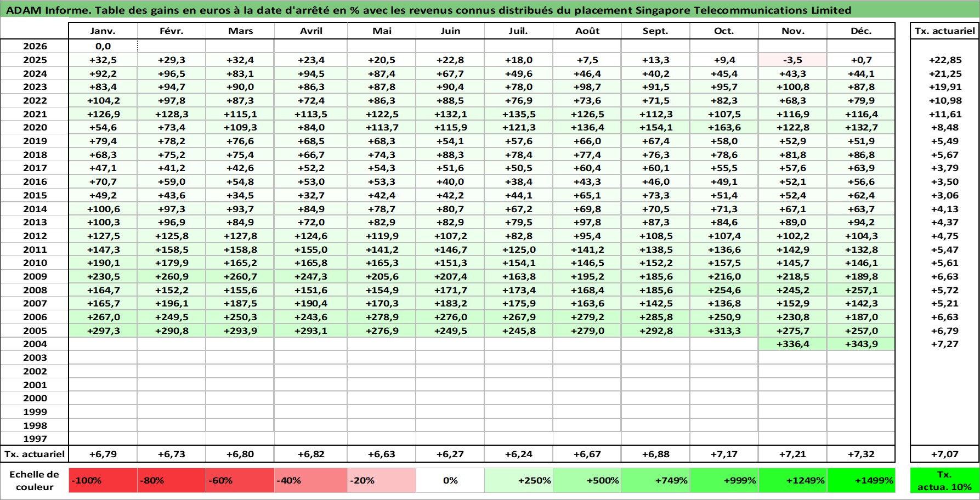Viewport: 980px width, 500px height.
Task: Select the Sept. column header
Action: coord(656,31)
